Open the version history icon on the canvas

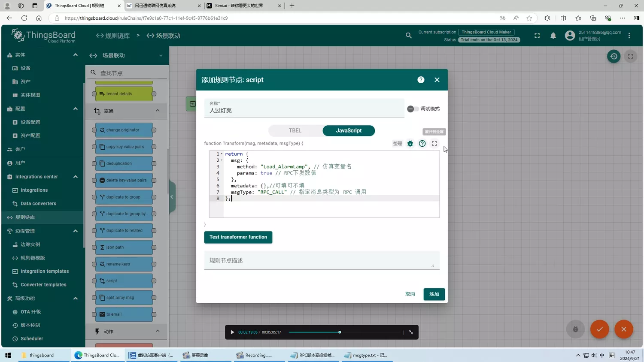point(614,56)
